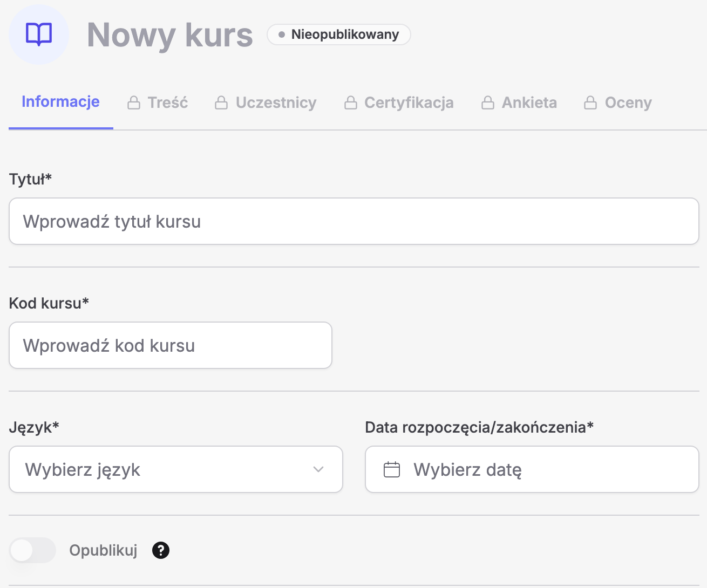Click the Nieopublikowany status badge
Viewport: 707px width, 588px height.
coord(339,35)
